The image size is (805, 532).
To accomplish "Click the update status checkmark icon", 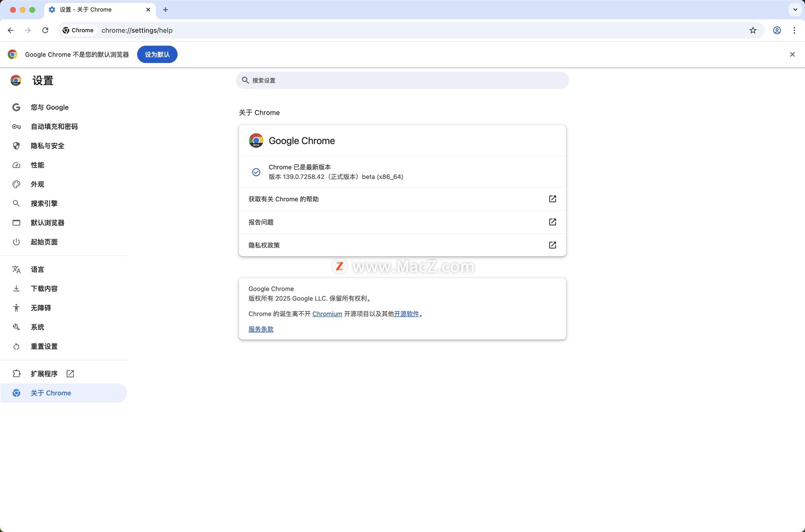I will coord(256,172).
